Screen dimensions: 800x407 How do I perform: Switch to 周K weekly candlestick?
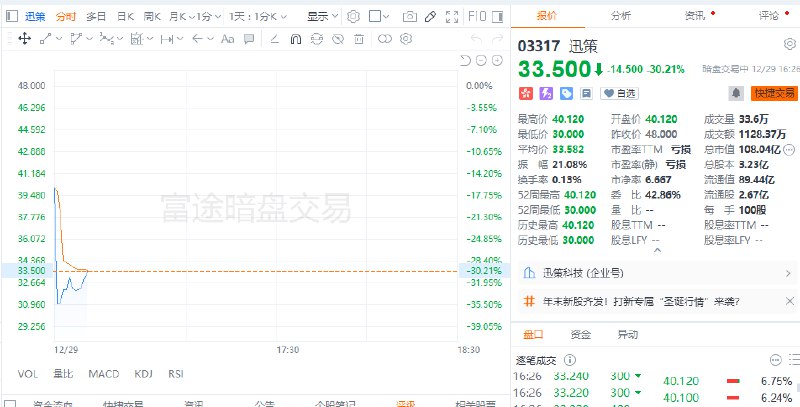[152, 16]
